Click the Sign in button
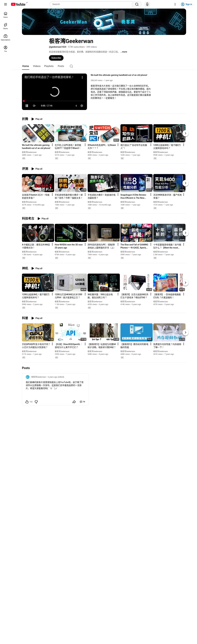The height and width of the screenshot is (644, 197). click(x=187, y=4)
